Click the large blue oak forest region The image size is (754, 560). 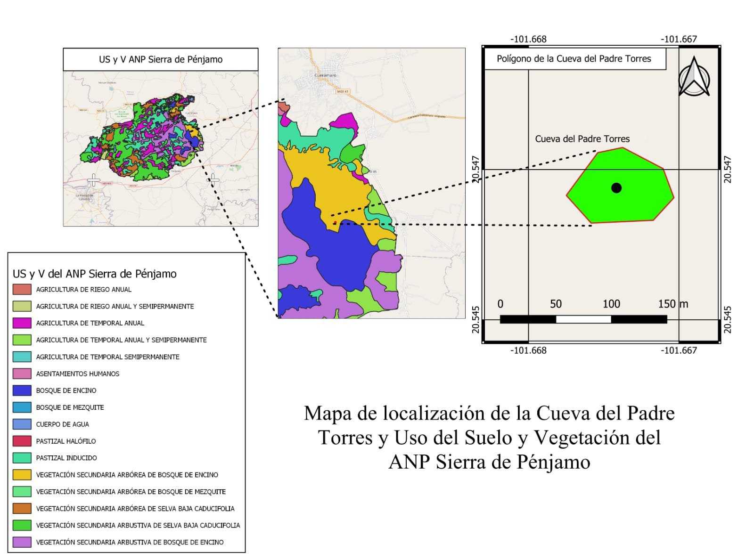[x=330, y=245]
